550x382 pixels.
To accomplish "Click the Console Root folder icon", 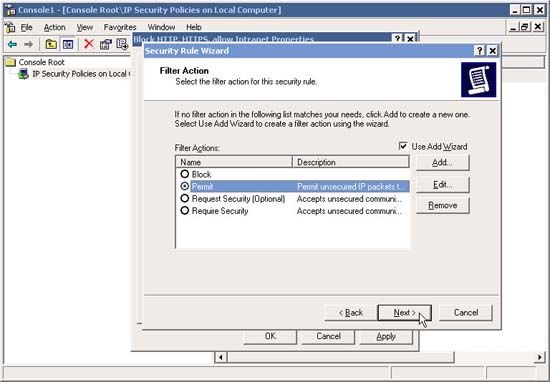I will (x=11, y=62).
